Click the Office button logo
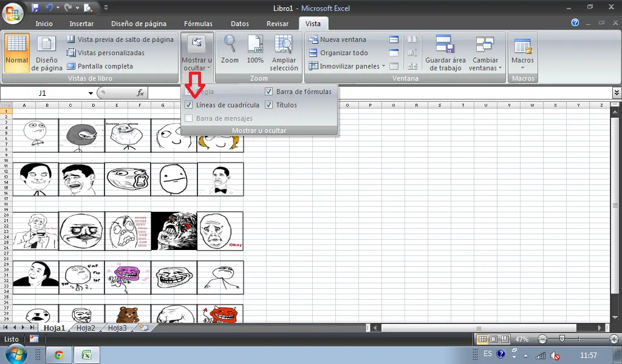This screenshot has width=622, height=364. [x=13, y=13]
